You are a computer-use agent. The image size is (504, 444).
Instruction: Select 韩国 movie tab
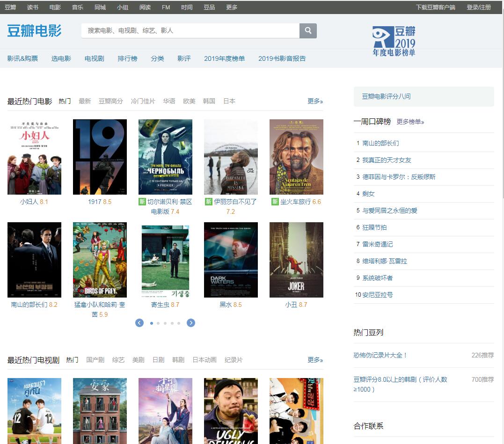coord(209,101)
